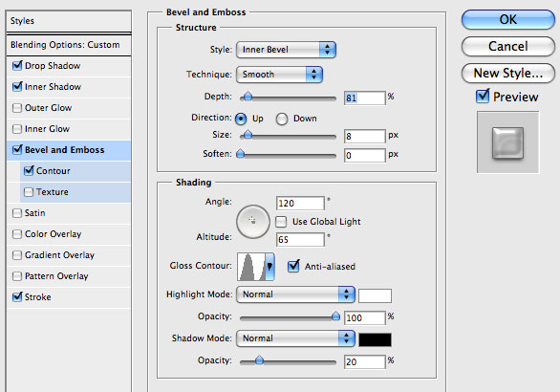Enable the Use Global Light checkbox
Image resolution: width=560 pixels, height=392 pixels.
[x=281, y=222]
